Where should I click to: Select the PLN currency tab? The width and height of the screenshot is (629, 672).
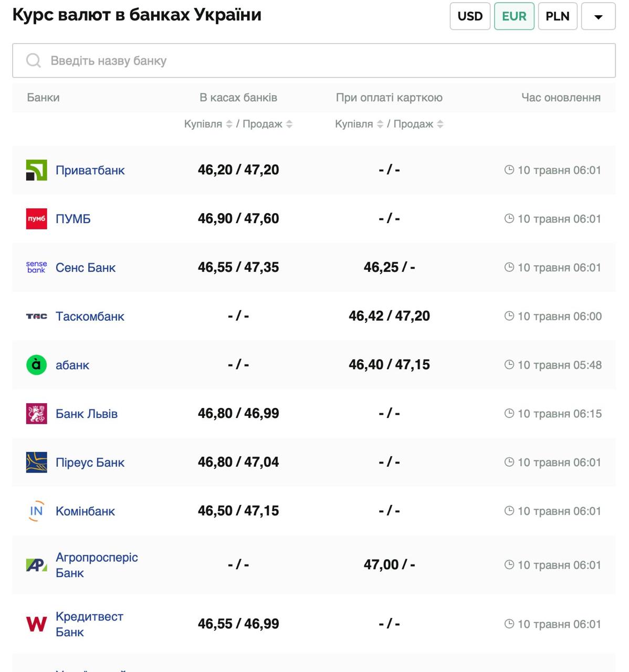point(557,17)
